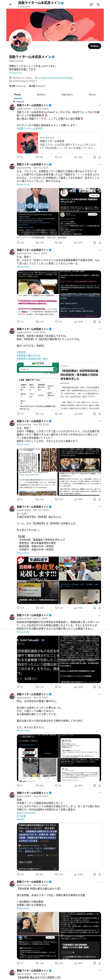The image size is (110, 980).
Task: Click the Translate bio link
Action: click(15, 73)
